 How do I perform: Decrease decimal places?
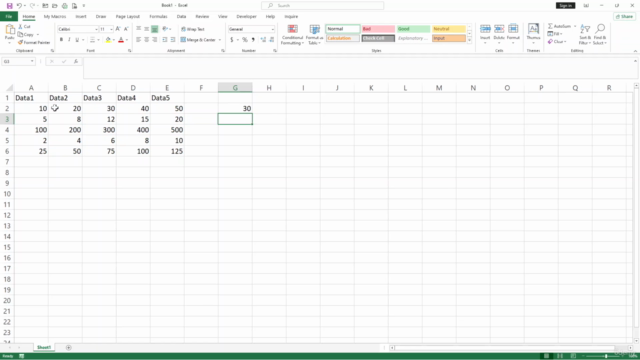click(272, 40)
